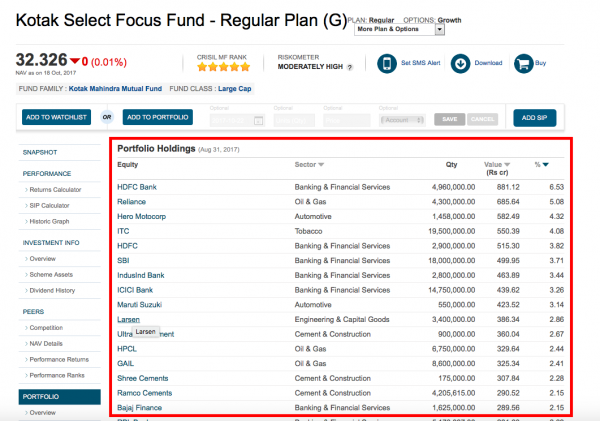Click the Set SMS Alert text link
600x421 pixels.
[421, 63]
